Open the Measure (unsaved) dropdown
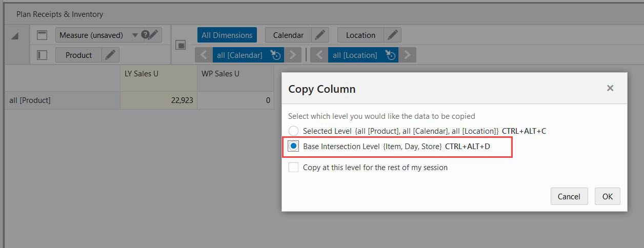The height and width of the screenshot is (248, 644). [135, 35]
